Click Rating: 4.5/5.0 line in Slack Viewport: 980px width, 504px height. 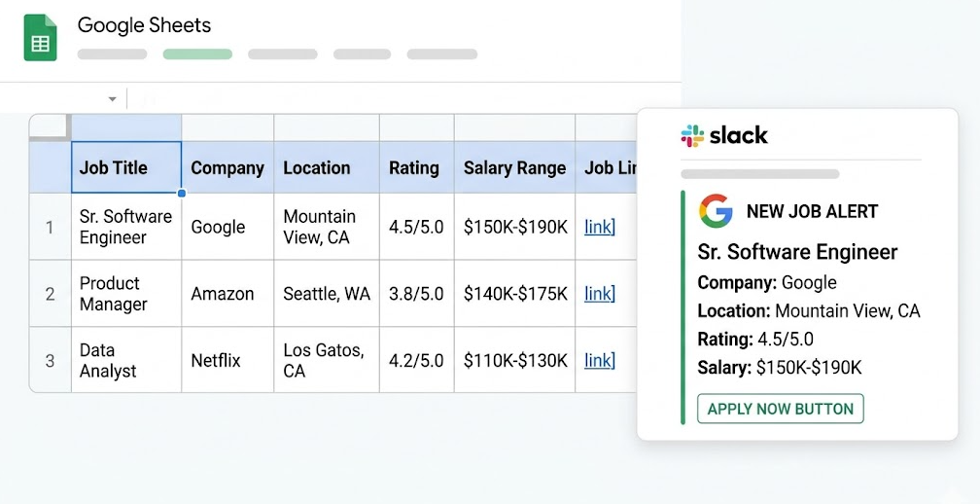[755, 340]
